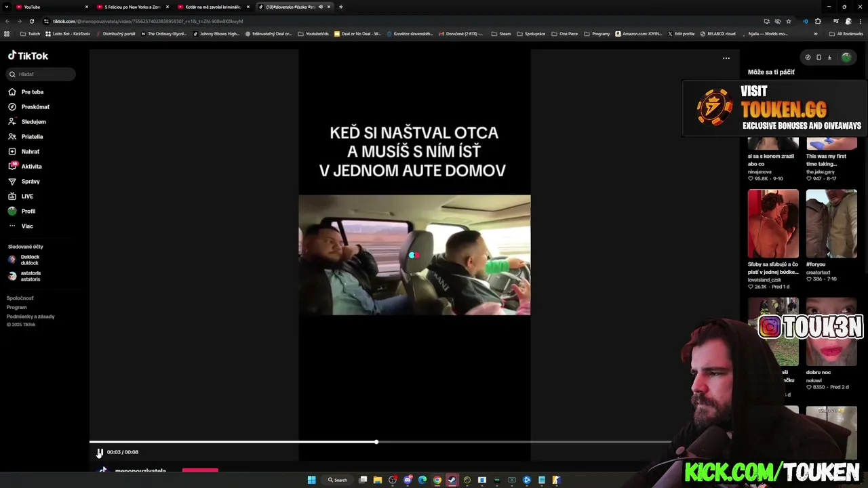The height and width of the screenshot is (488, 868).
Task: Open the browser extensions puzzle icon
Action: click(x=818, y=21)
